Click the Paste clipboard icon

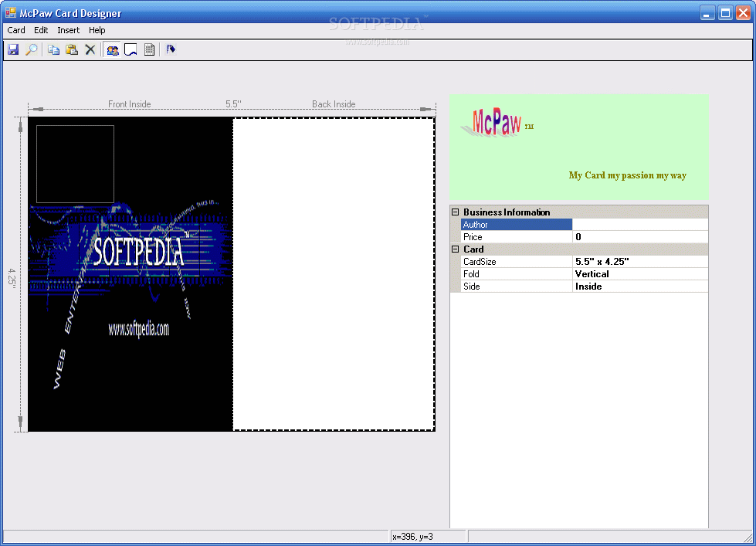pos(72,49)
